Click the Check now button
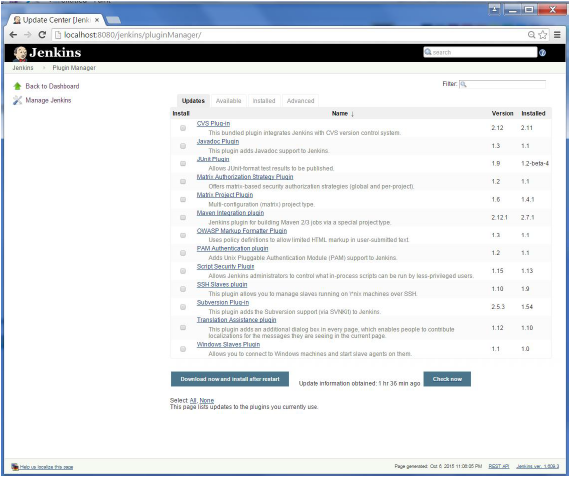 point(447,379)
